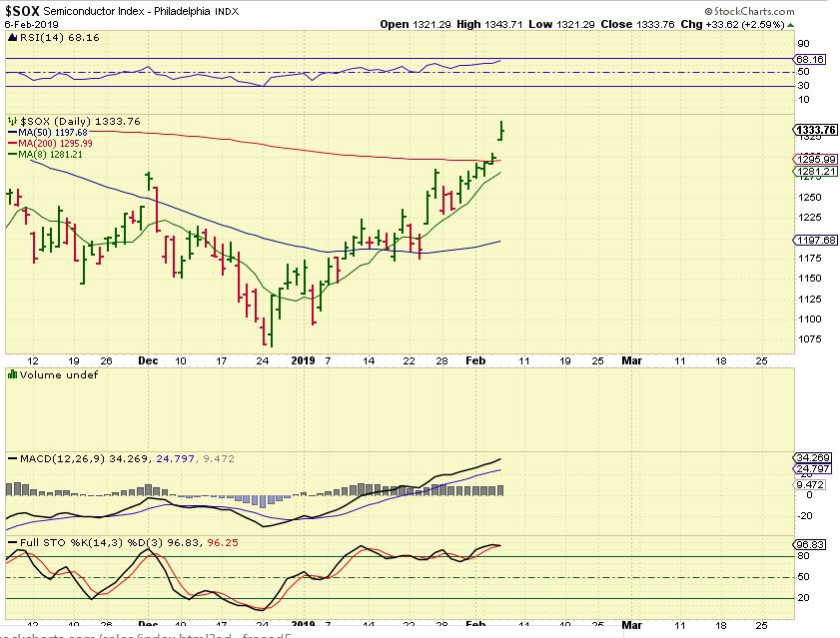Click '28' on the price chart date axis
This screenshot has height=638, width=840.
click(441, 361)
